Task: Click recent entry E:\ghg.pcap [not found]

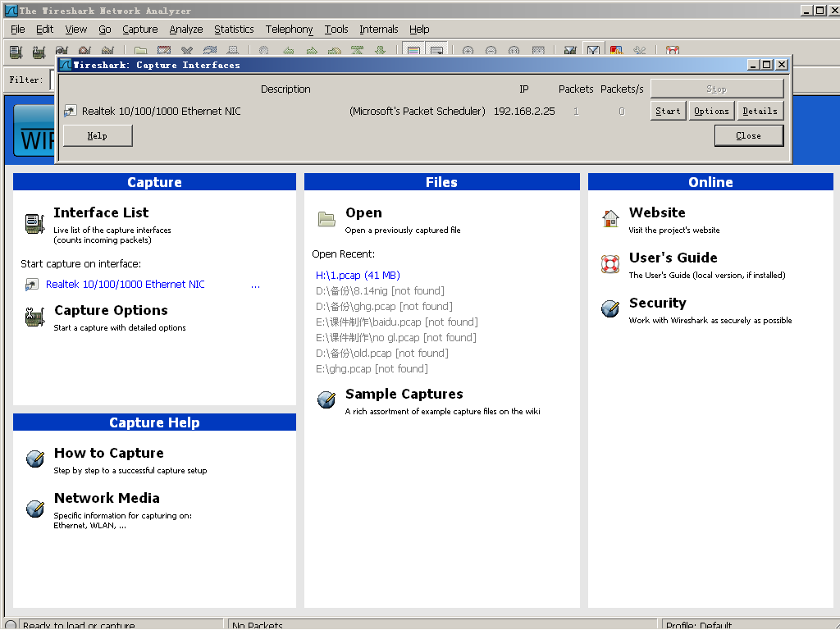Action: 372,368
